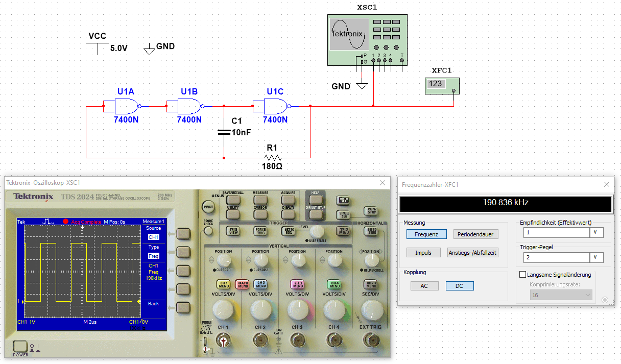This screenshot has height=364, width=621.
Task: Enable Langsame Signaländerung checkbox
Action: [x=522, y=275]
